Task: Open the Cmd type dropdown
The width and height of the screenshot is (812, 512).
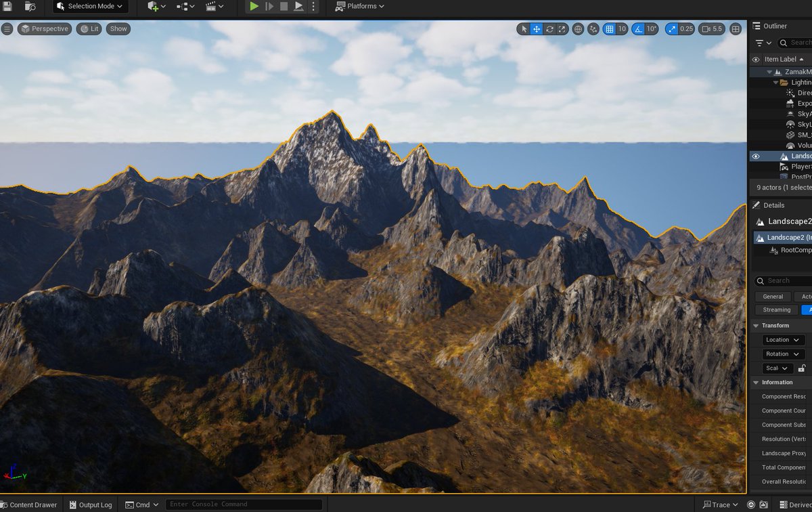Action: [x=142, y=505]
